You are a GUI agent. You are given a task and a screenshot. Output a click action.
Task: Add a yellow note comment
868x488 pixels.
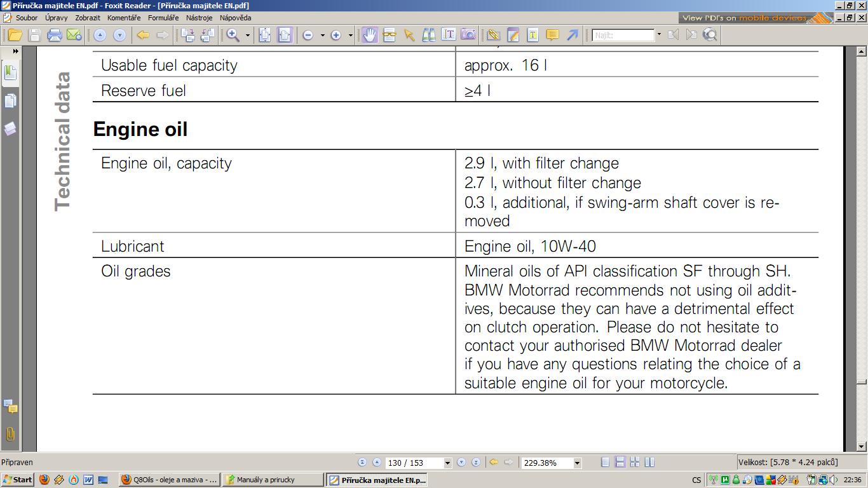552,36
